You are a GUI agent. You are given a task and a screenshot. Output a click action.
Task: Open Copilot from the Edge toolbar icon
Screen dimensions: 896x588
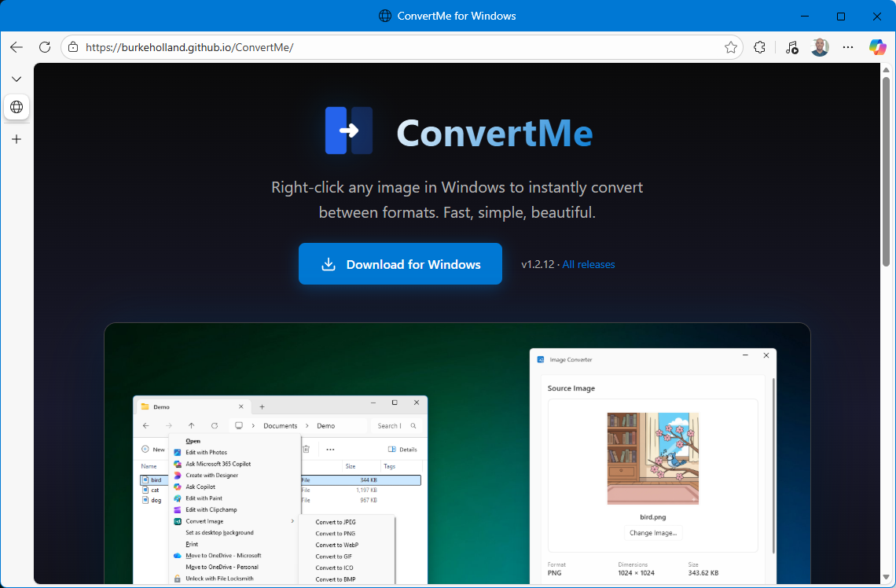click(878, 47)
